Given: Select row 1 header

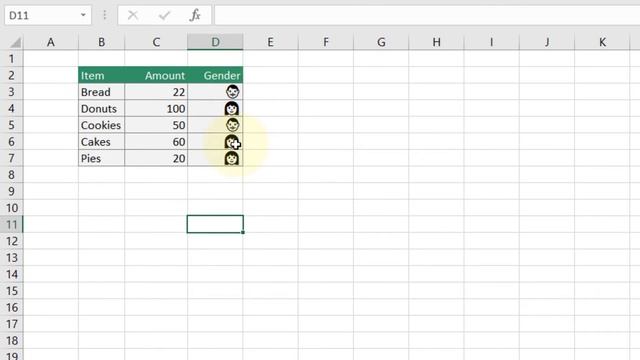Looking at the screenshot, I should pyautogui.click(x=11, y=59).
